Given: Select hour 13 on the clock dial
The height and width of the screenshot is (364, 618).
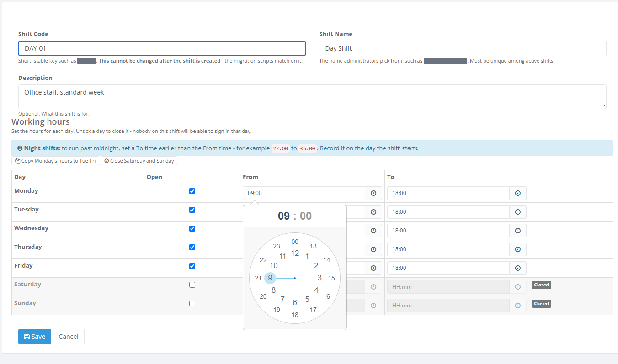Looking at the screenshot, I should click(313, 246).
